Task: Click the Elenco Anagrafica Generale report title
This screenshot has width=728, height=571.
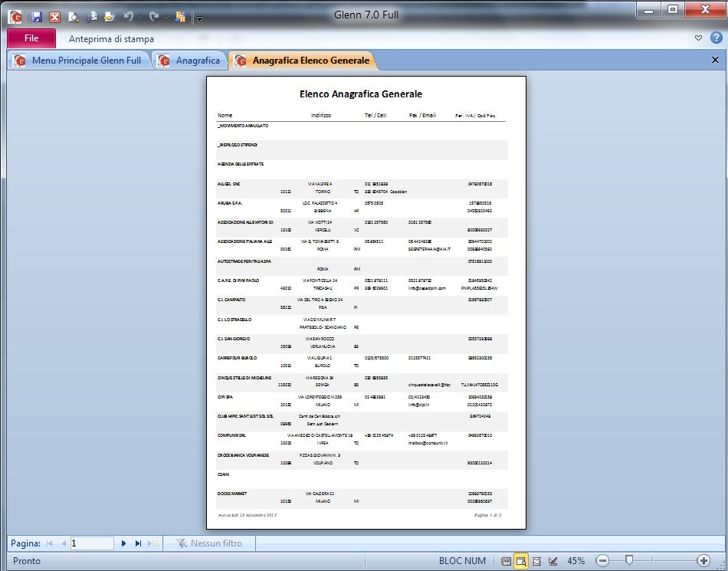Action: tap(361, 94)
